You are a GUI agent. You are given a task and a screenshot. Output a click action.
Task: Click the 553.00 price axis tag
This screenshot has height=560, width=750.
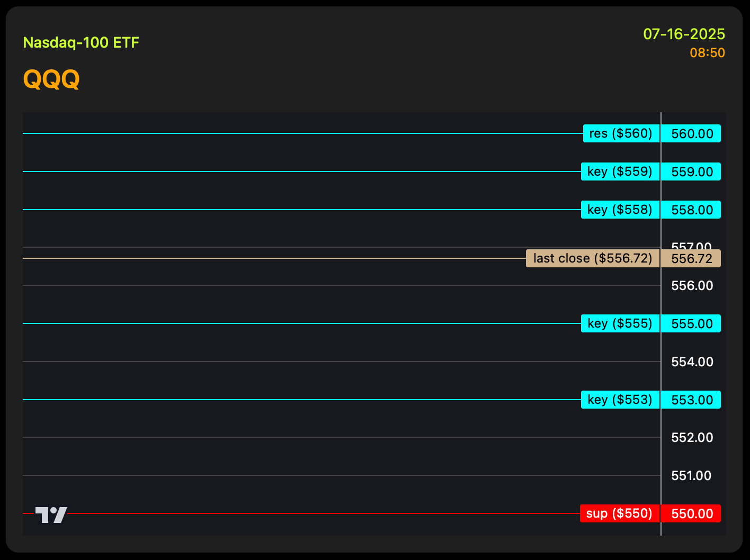(x=692, y=400)
